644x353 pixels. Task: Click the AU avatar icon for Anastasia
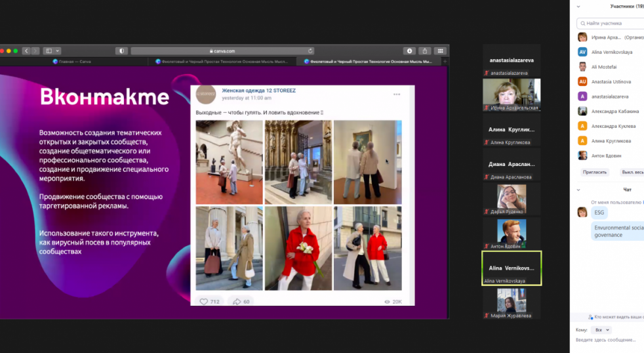tap(582, 82)
